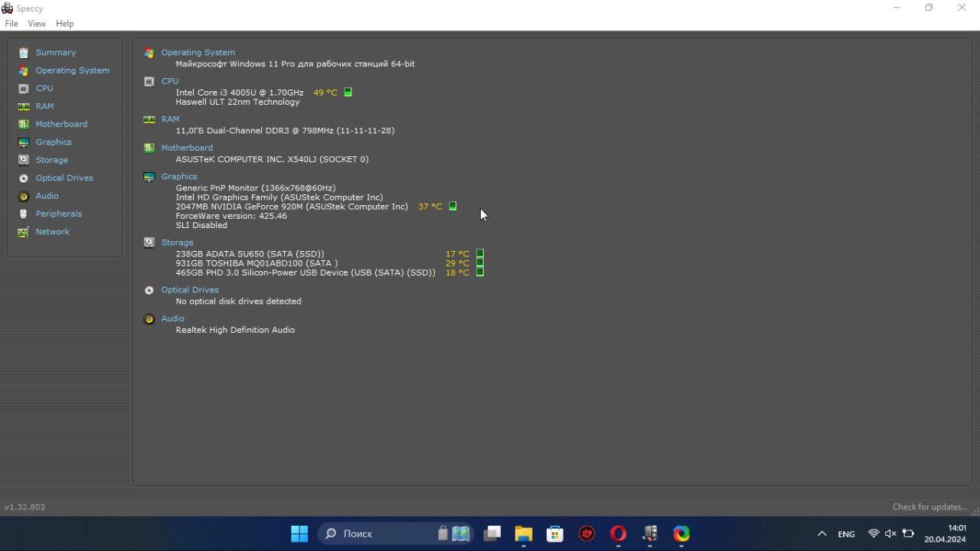Open Motherboard in the sidebar list

tap(61, 124)
